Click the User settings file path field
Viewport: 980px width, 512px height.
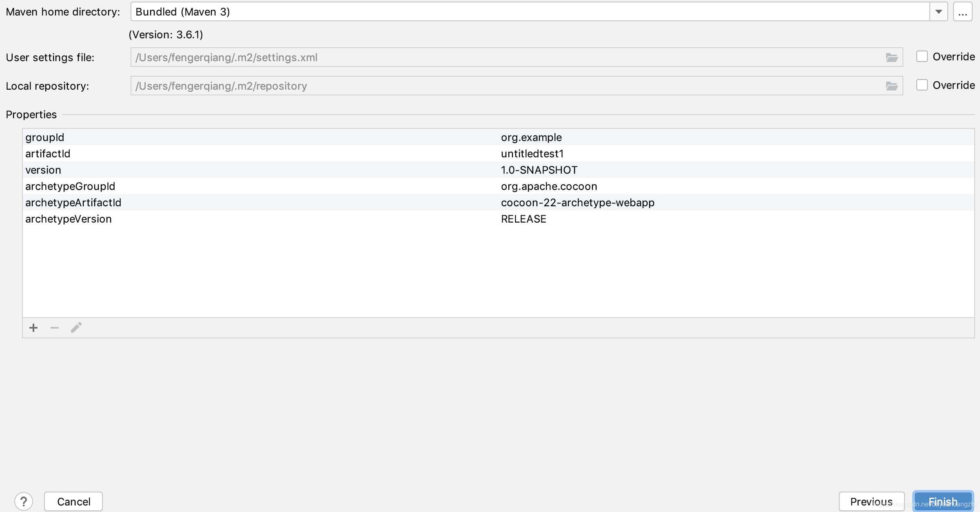coord(506,57)
